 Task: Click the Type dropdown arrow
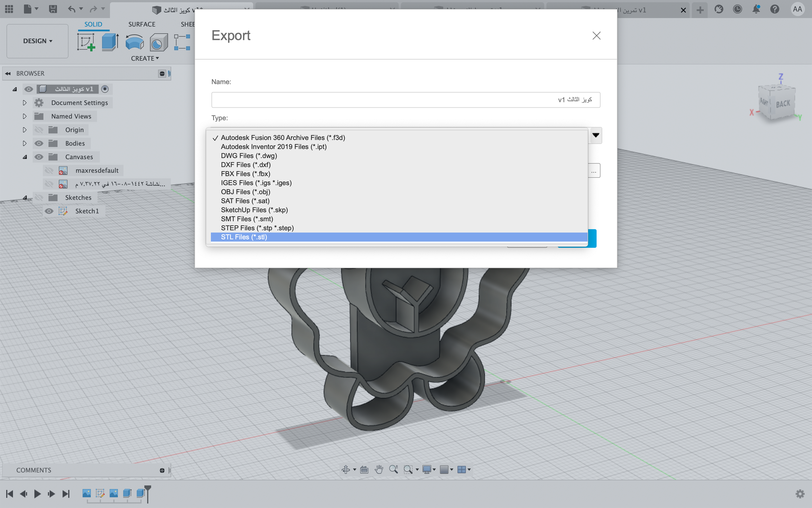pos(595,135)
